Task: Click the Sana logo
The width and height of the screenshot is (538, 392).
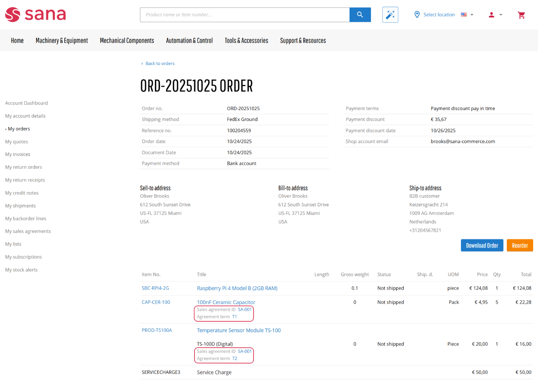Action: click(x=35, y=15)
